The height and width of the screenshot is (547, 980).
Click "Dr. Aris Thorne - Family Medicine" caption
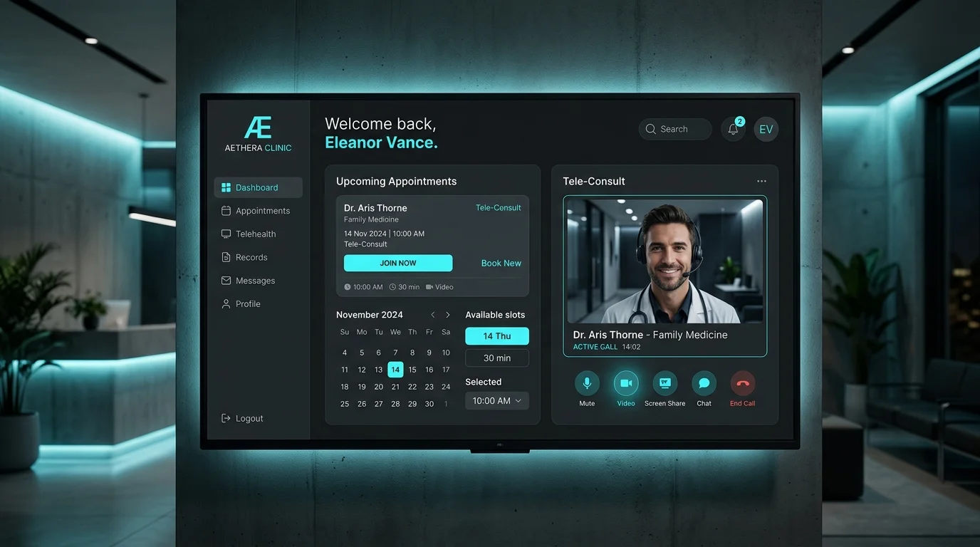(x=650, y=335)
